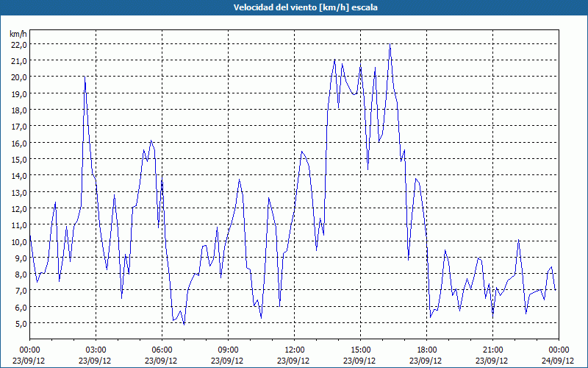The image size is (588, 368).
Task: Select the 13,0 y-axis value
Action: tap(19, 192)
